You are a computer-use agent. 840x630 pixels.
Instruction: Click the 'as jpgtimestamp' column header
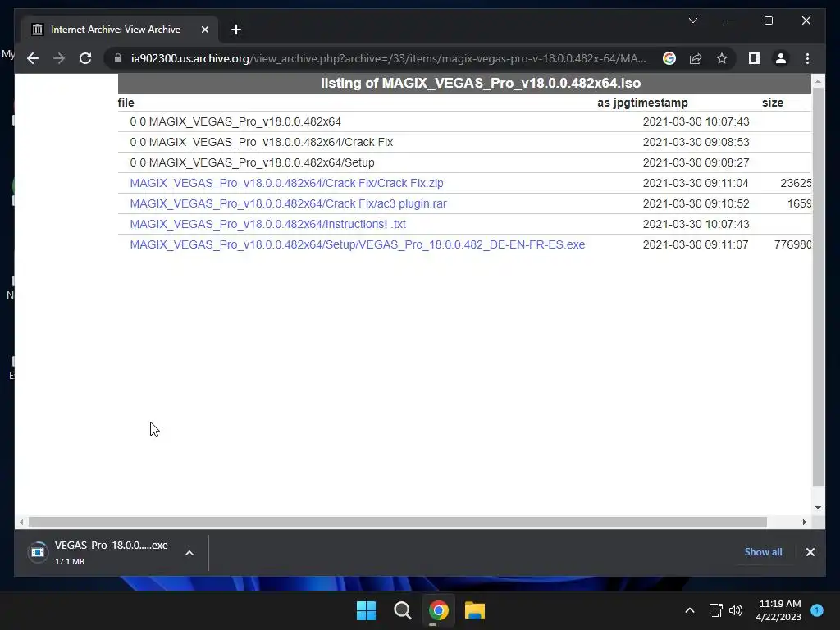[642, 103]
